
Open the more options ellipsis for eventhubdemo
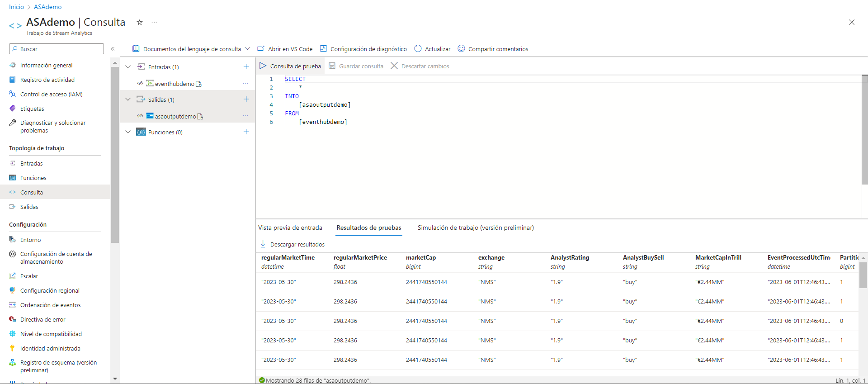point(245,84)
